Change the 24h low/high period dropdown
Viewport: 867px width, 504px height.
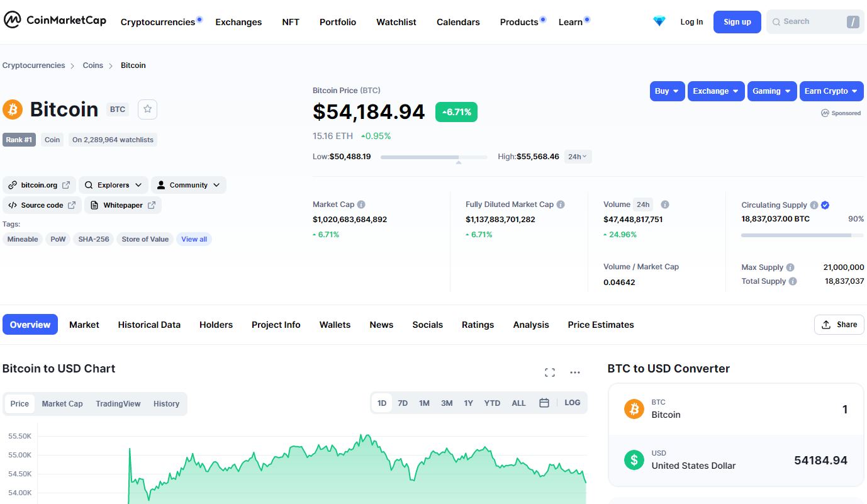(578, 157)
